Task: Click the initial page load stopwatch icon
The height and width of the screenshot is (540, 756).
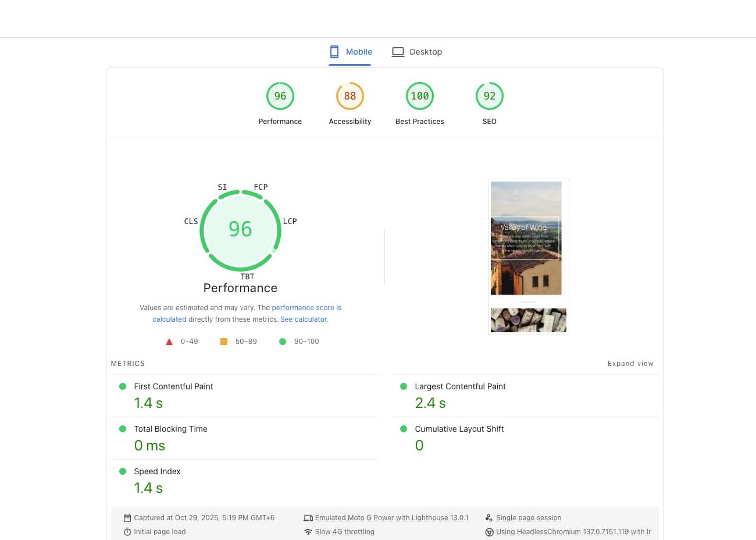Action: tap(127, 531)
